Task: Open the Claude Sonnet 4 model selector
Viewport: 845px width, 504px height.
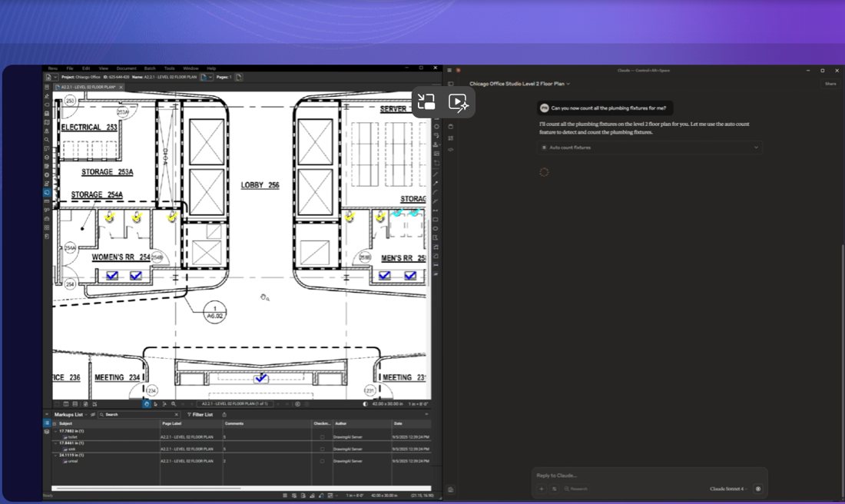Action: (725, 489)
